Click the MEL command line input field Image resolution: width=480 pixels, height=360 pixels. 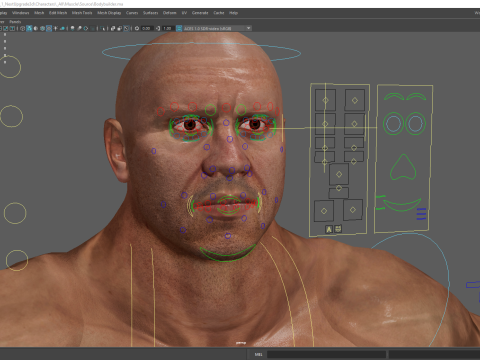(326, 354)
